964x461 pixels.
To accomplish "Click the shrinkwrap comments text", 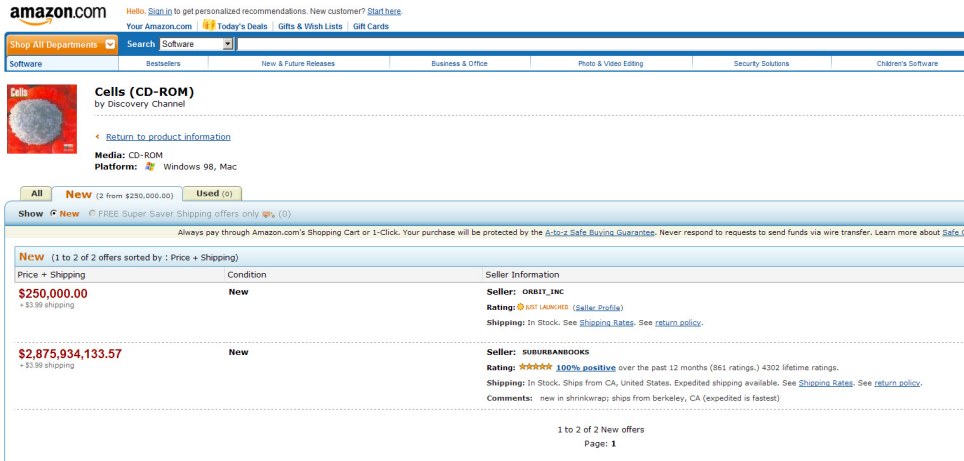I will click(x=660, y=398).
